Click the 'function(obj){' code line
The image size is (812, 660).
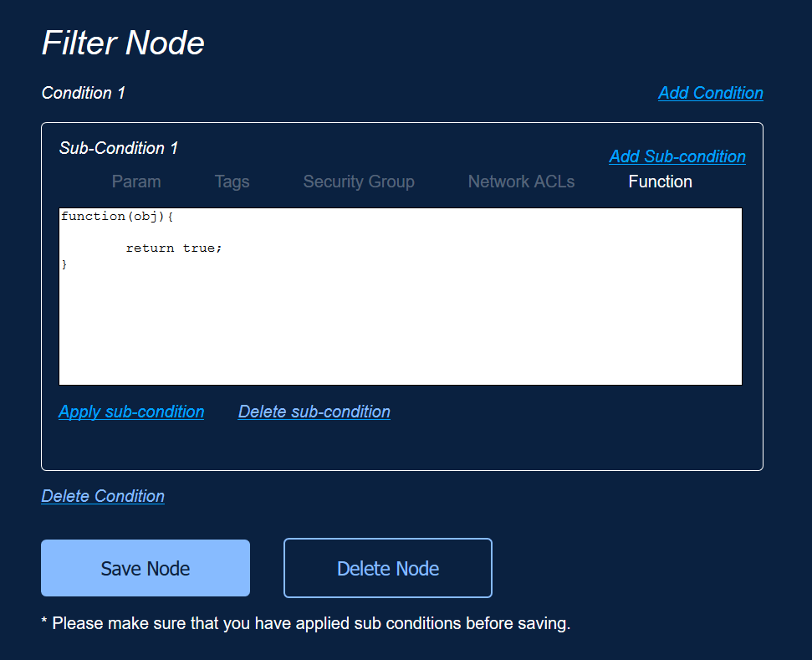coord(117,217)
